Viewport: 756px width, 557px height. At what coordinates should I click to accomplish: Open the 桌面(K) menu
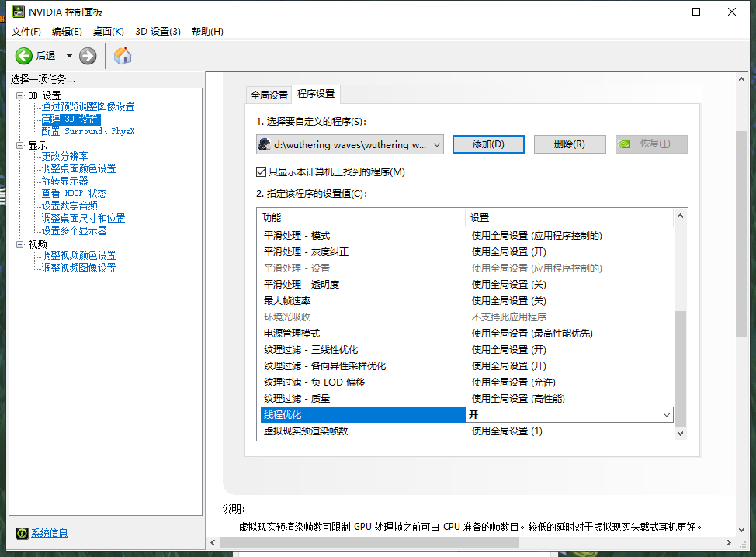point(109,31)
